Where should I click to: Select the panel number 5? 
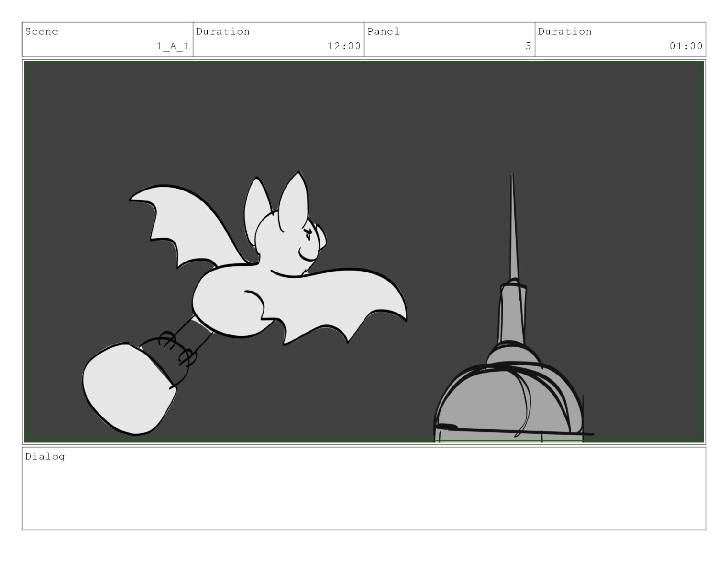click(x=529, y=46)
